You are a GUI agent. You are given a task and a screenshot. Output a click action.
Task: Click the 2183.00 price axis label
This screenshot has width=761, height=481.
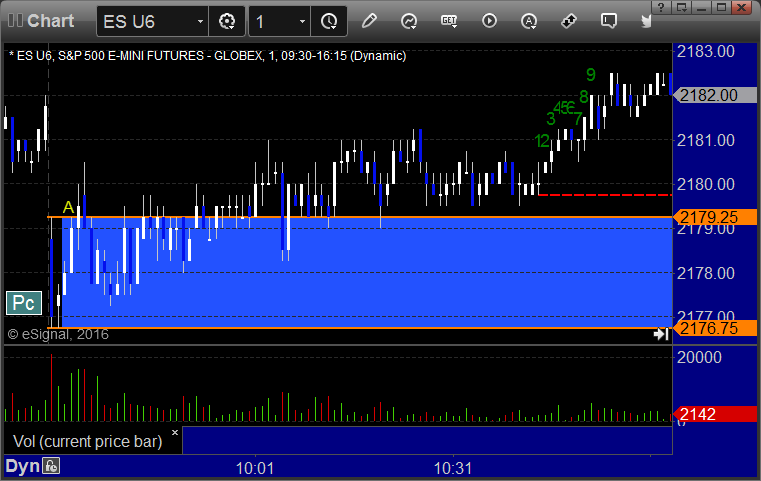click(706, 51)
